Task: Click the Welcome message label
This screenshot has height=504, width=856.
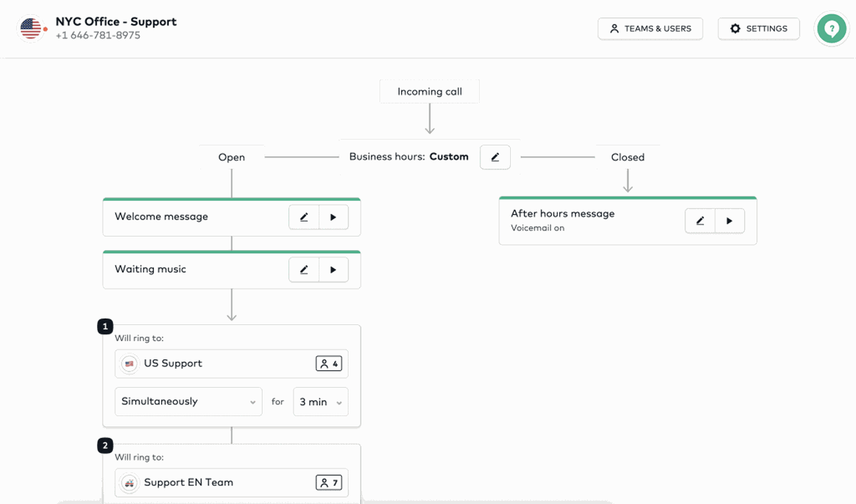Action: click(x=162, y=217)
